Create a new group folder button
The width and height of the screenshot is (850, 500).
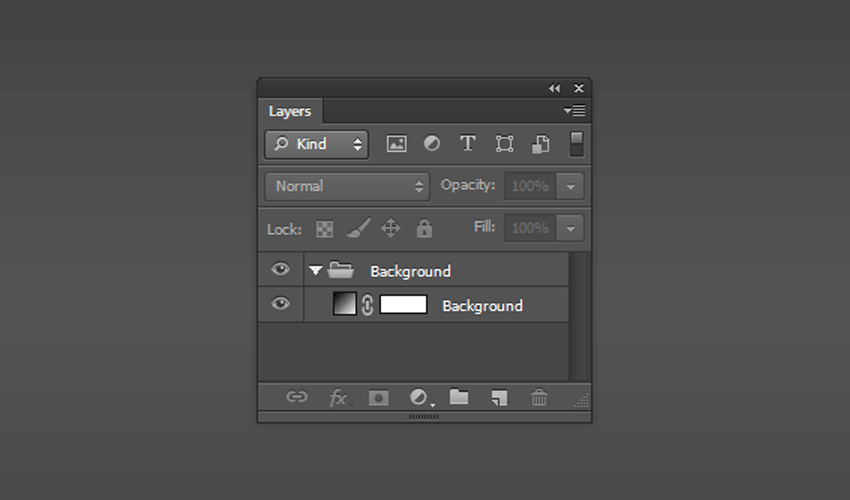pyautogui.click(x=459, y=397)
